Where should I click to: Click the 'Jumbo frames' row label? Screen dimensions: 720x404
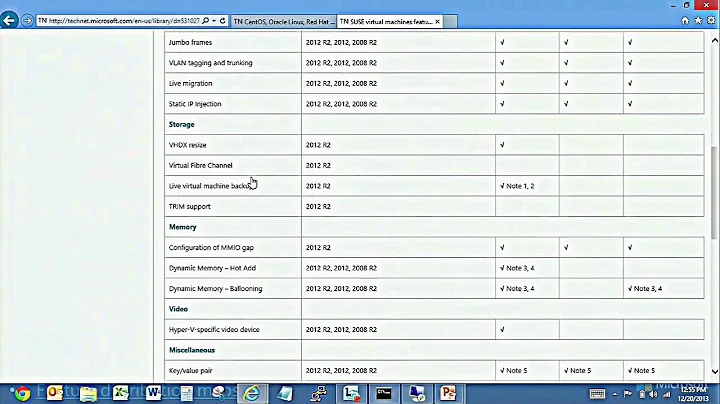click(x=190, y=42)
